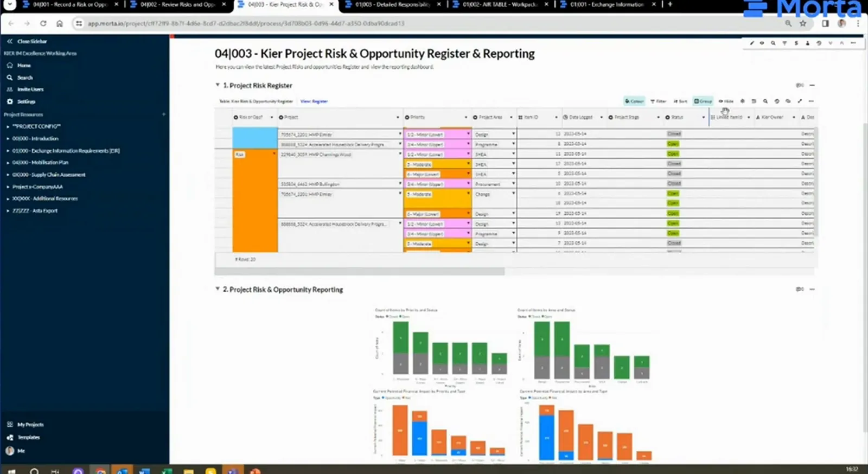Open the View: Register link
This screenshot has height=474, width=868.
[x=314, y=101]
